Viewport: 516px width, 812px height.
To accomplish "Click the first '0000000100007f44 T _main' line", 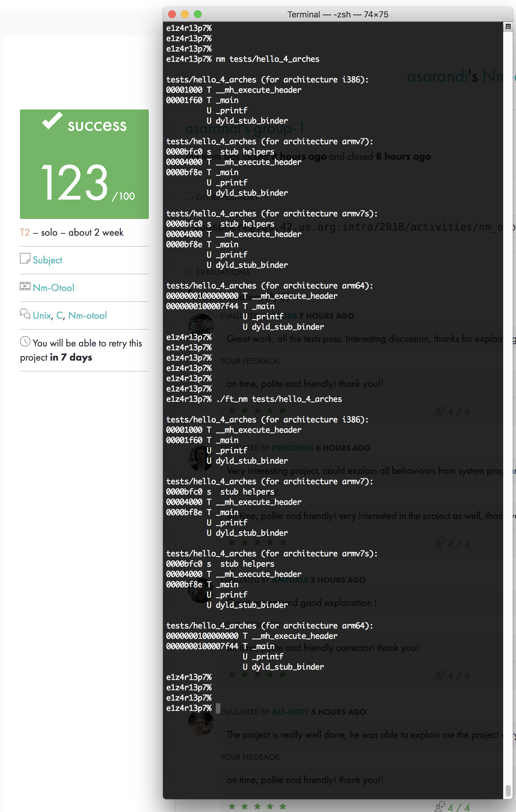I will 220,306.
